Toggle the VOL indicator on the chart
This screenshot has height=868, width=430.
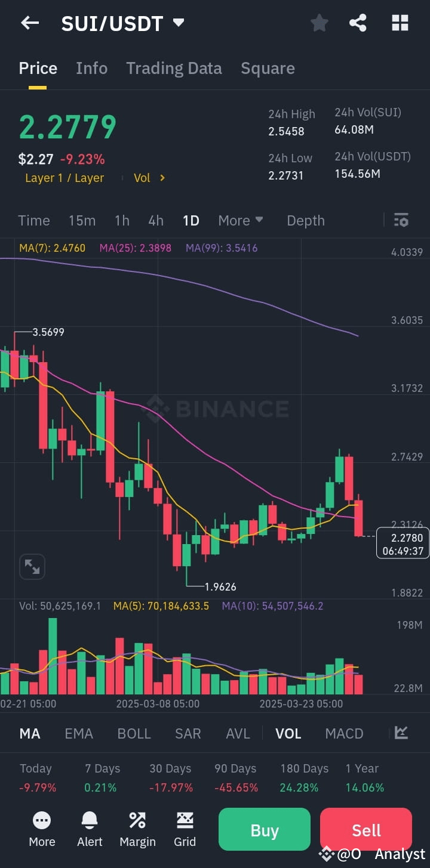tap(288, 733)
